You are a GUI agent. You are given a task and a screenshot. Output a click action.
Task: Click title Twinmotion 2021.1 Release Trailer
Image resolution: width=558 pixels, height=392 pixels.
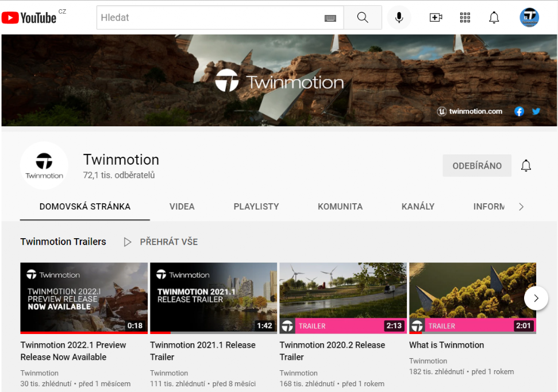click(x=203, y=351)
